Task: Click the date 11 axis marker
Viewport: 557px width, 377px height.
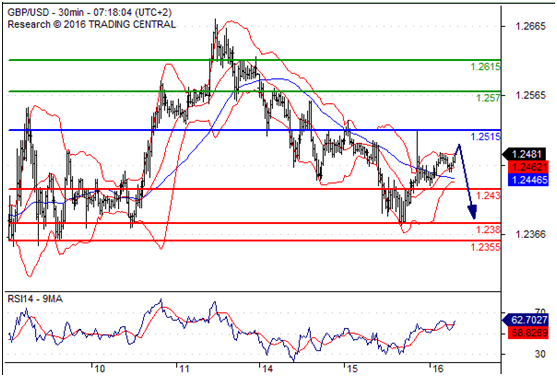Action: pos(183,369)
